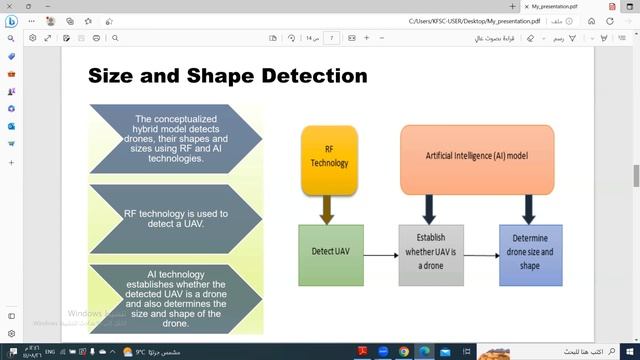Add a sidebar app with plus icon
Screen dimensions: 640x360
(x=11, y=162)
